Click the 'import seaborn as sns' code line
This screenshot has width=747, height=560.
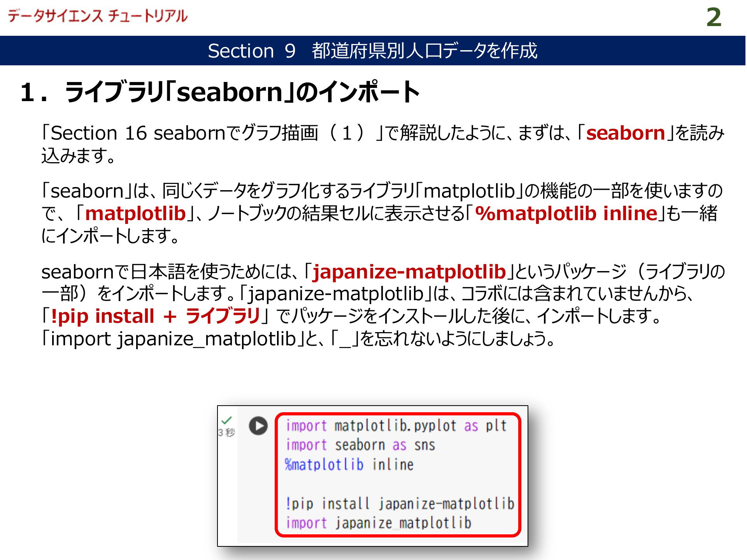tap(360, 445)
